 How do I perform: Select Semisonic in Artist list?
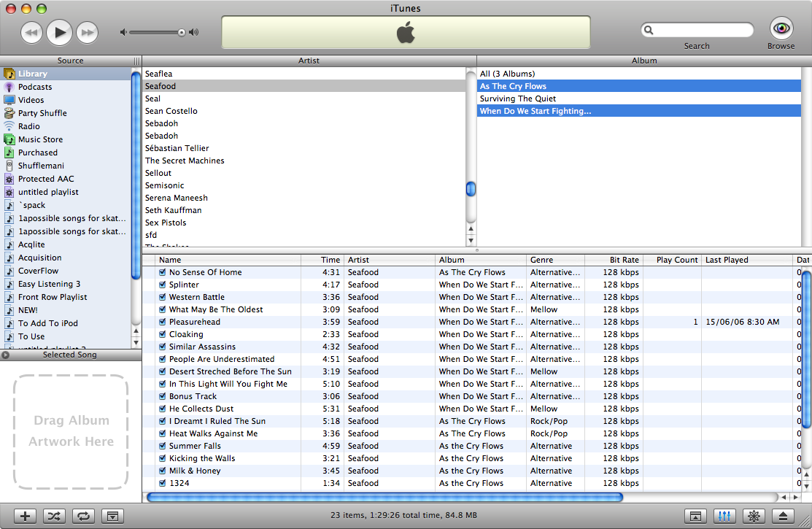[304, 185]
